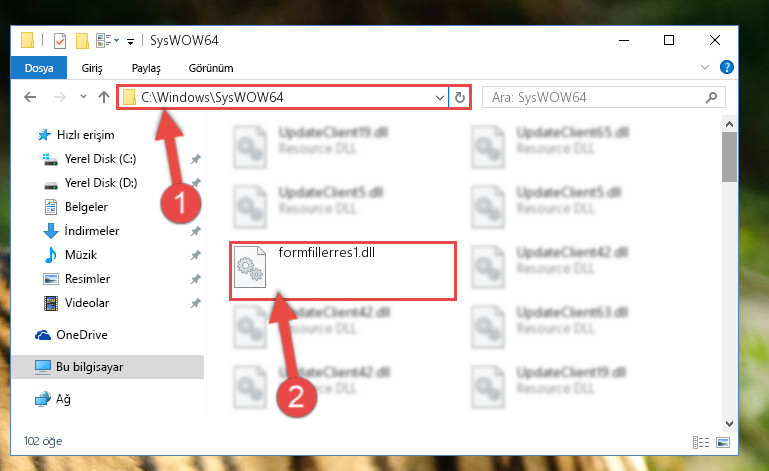Expand address bar history dropdown
Image resolution: width=769 pixels, height=471 pixels.
coord(440,97)
